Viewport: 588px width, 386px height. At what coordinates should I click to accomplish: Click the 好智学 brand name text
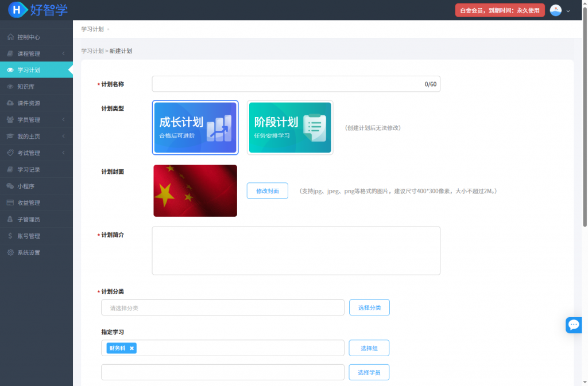pyautogui.click(x=49, y=10)
